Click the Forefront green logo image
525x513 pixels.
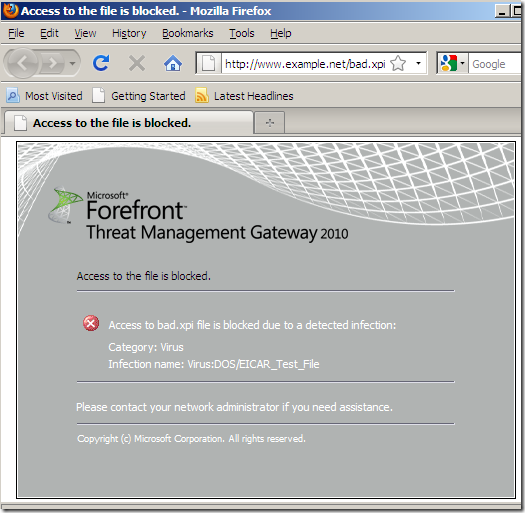(x=65, y=205)
